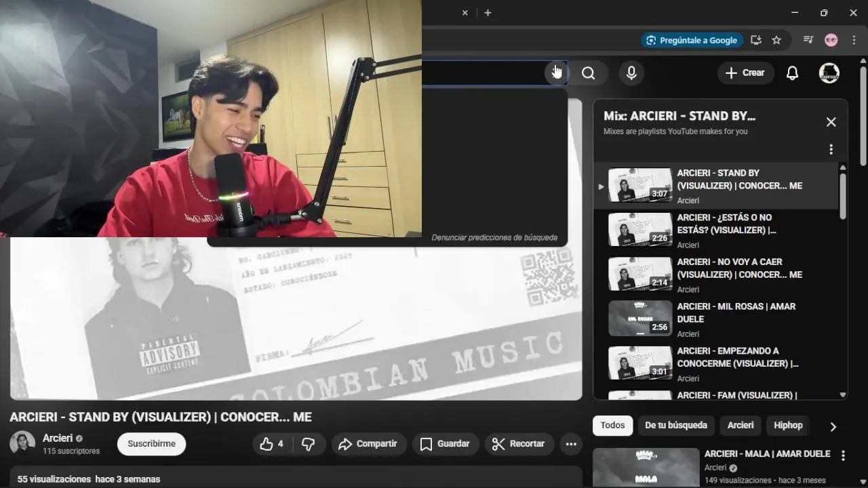The image size is (868, 488).
Task: Click the video player area
Action: 296,319
